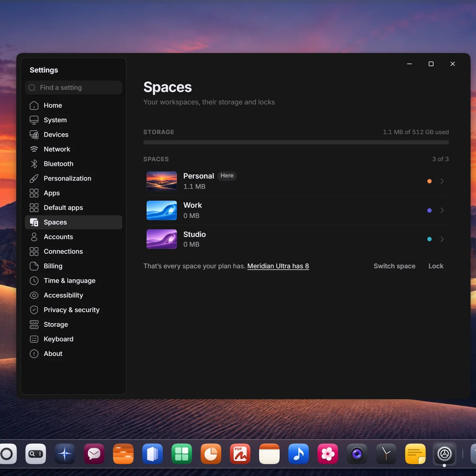This screenshot has height=476, width=476.
Task: Click the storage usage bar
Action: coord(296,142)
